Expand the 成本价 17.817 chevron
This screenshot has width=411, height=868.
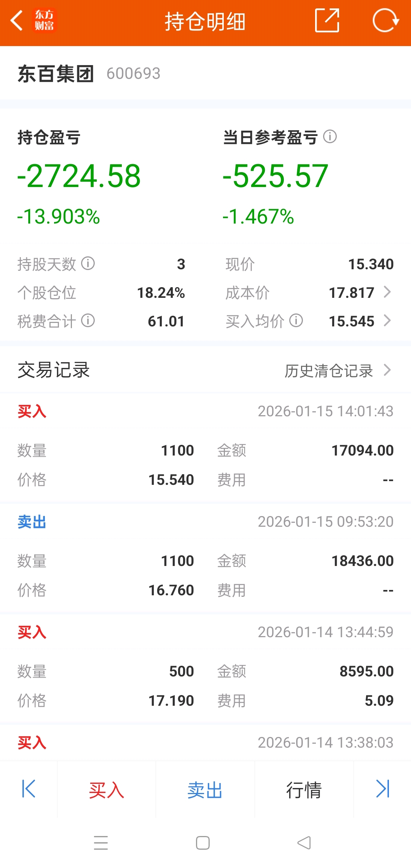387,292
